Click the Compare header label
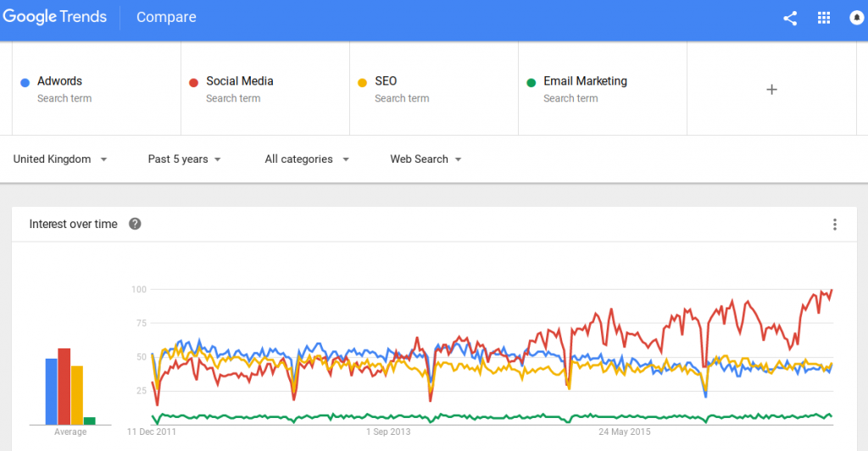The image size is (868, 451). (x=166, y=18)
